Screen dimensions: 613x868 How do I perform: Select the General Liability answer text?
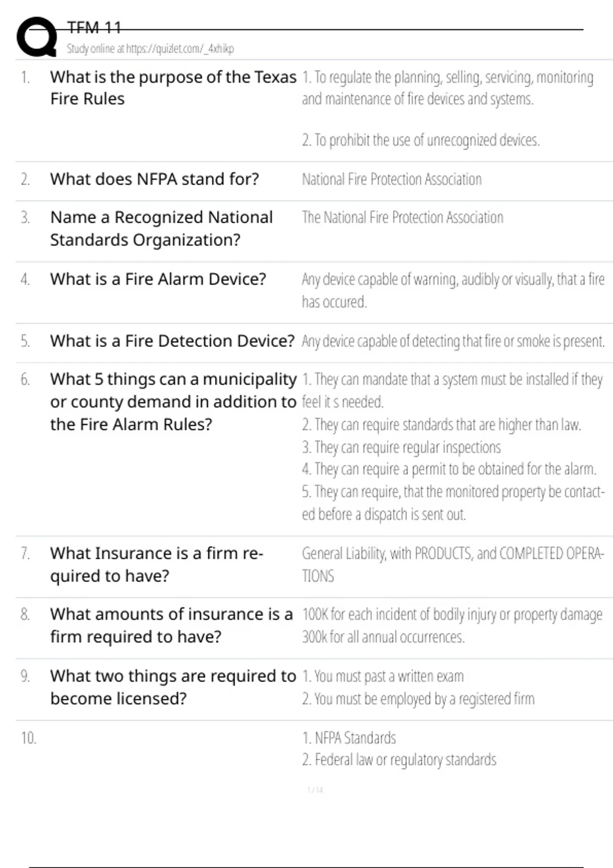[453, 565]
